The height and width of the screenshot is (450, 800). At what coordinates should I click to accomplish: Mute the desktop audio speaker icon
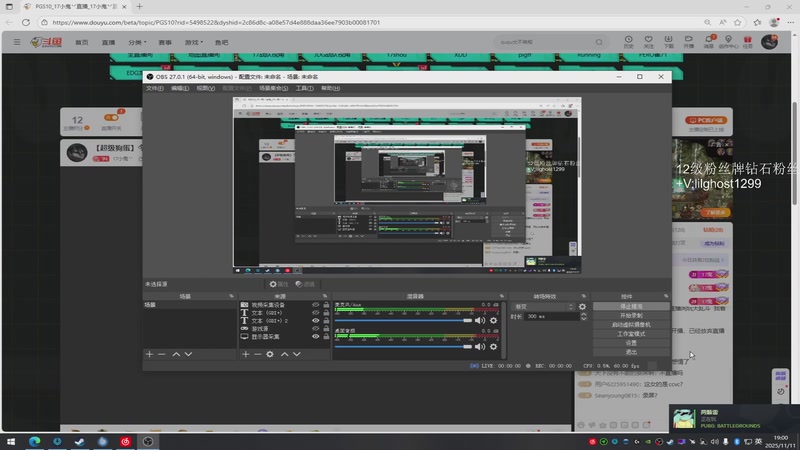(x=480, y=346)
